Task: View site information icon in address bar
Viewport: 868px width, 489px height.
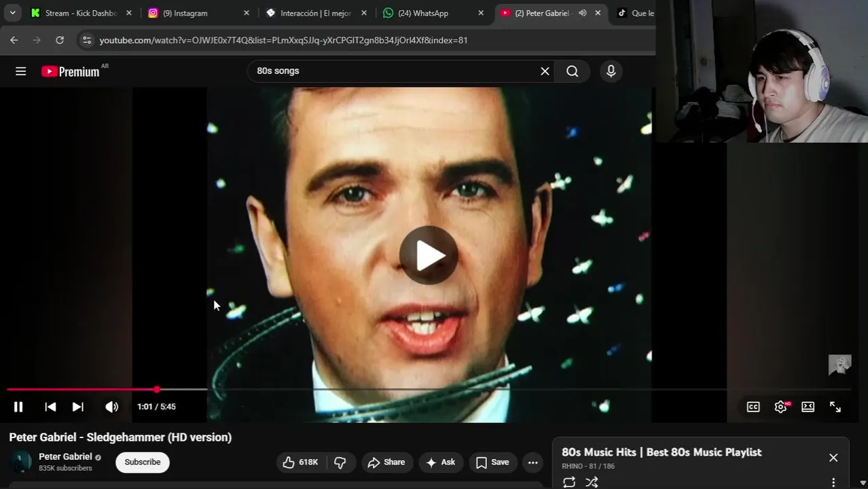Action: pos(86,40)
